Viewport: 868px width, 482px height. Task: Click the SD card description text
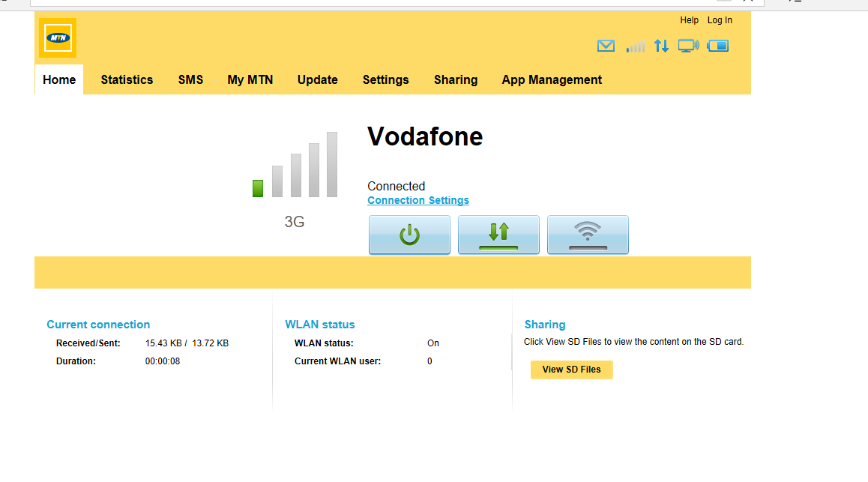[x=634, y=342]
